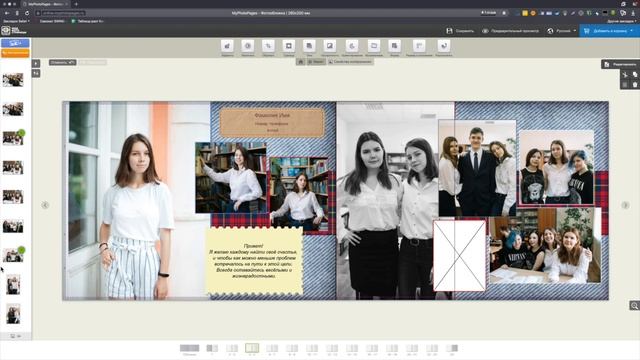640x360 pixels.
Task: Open the preview via the eye icon button
Action: tap(511, 31)
